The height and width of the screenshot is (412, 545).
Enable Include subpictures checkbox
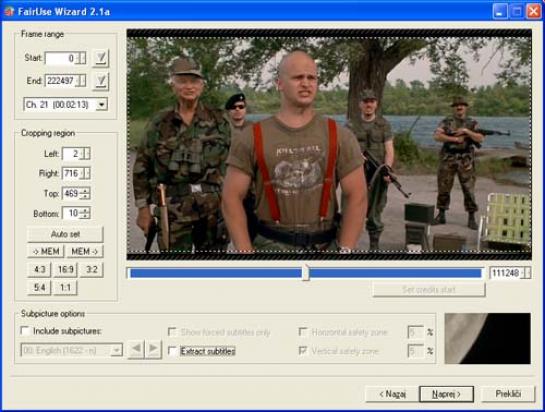[x=25, y=331]
